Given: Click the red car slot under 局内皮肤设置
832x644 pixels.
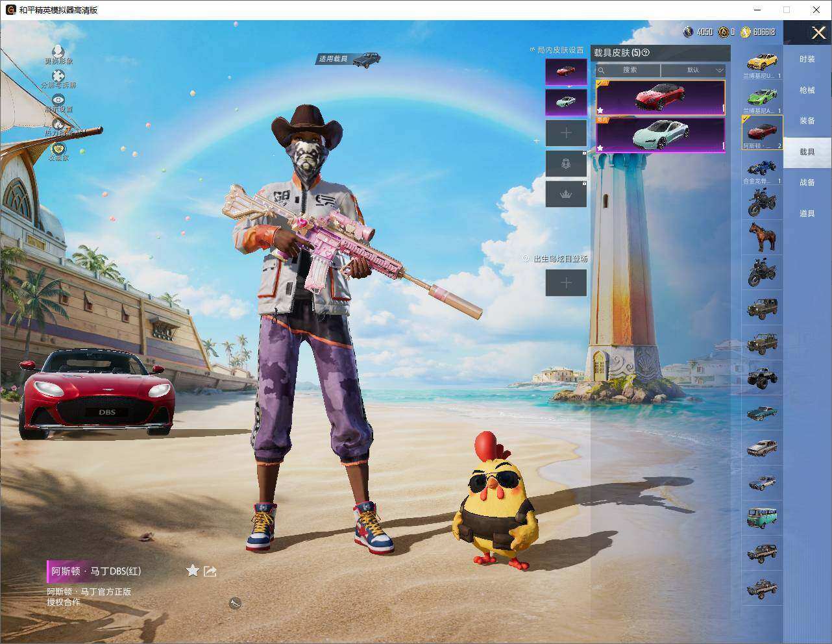Looking at the screenshot, I should pyautogui.click(x=566, y=71).
